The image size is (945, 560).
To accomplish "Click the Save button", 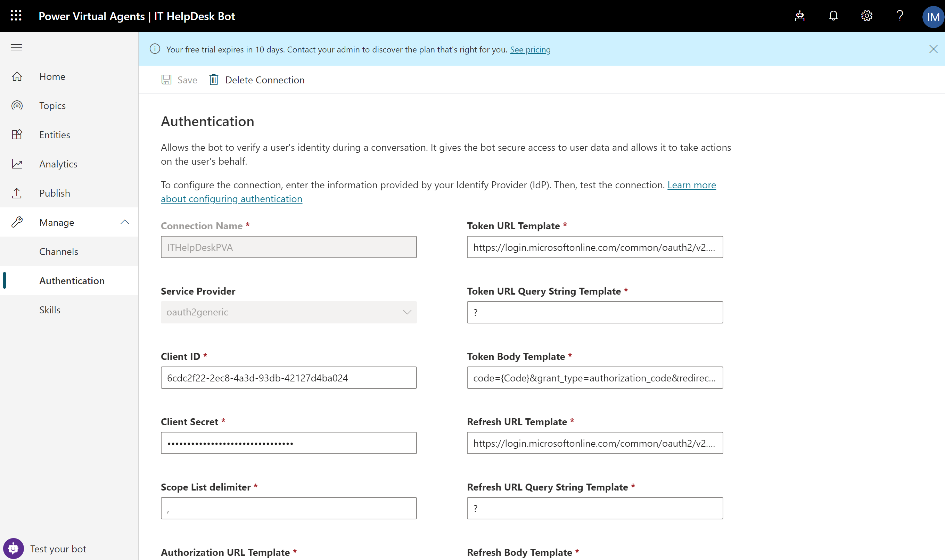I will pos(180,80).
